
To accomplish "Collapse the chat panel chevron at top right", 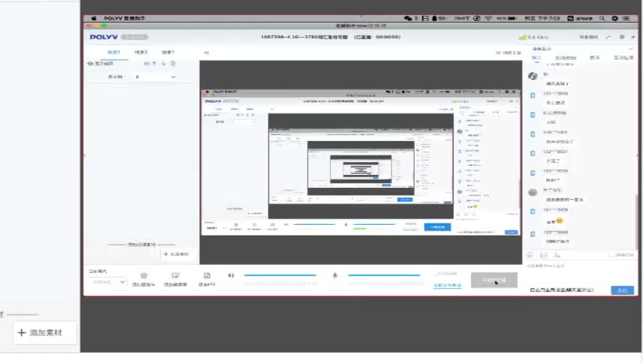I will pyautogui.click(x=630, y=49).
